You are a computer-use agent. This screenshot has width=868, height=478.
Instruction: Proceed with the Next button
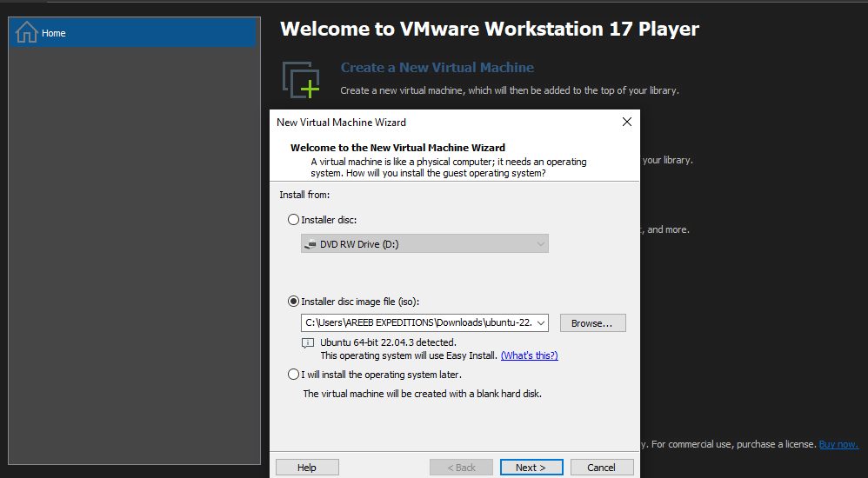pos(531,468)
